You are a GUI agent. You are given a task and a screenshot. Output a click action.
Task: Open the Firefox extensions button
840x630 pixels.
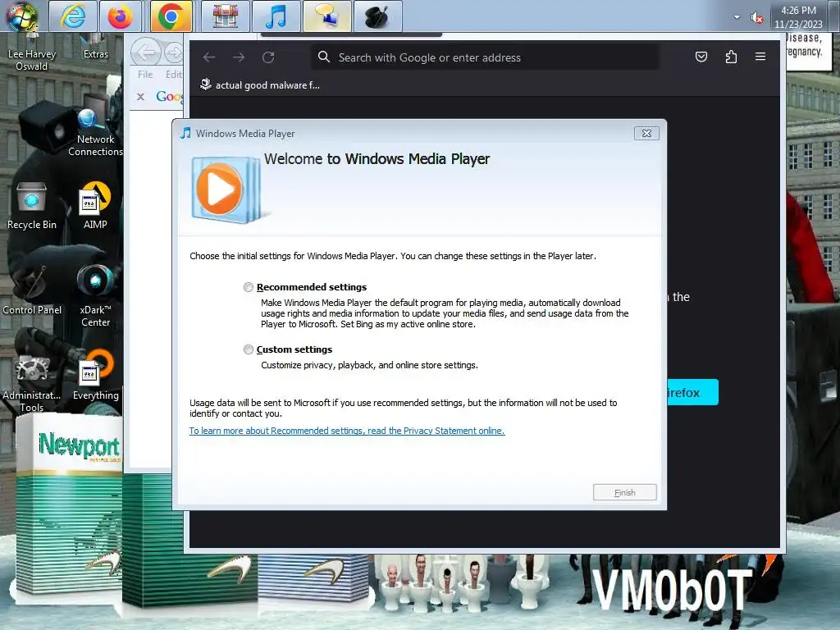pyautogui.click(x=731, y=57)
